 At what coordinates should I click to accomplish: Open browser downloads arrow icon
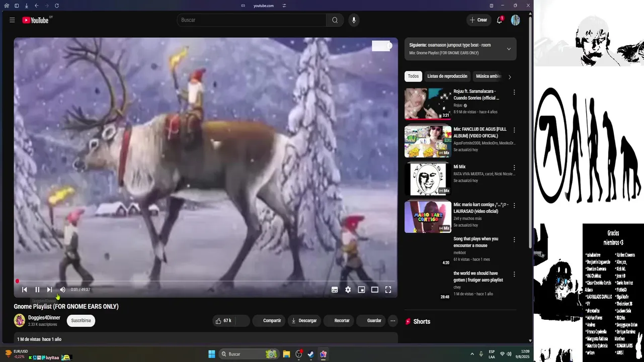point(26,6)
